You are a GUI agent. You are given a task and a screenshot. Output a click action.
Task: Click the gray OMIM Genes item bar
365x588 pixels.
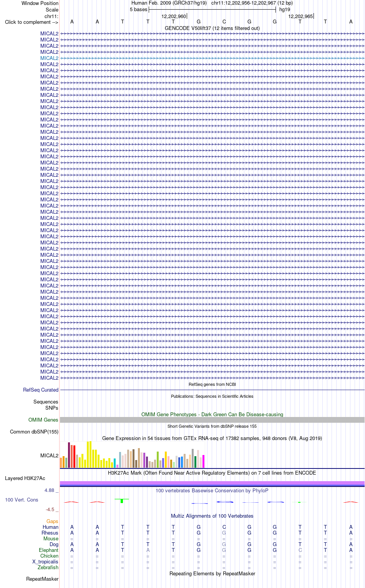(212, 420)
